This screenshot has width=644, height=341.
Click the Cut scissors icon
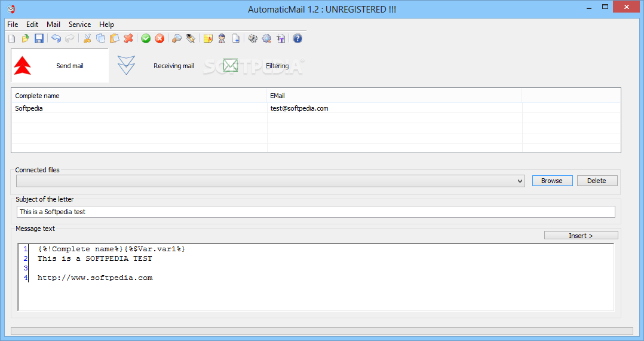(x=87, y=39)
